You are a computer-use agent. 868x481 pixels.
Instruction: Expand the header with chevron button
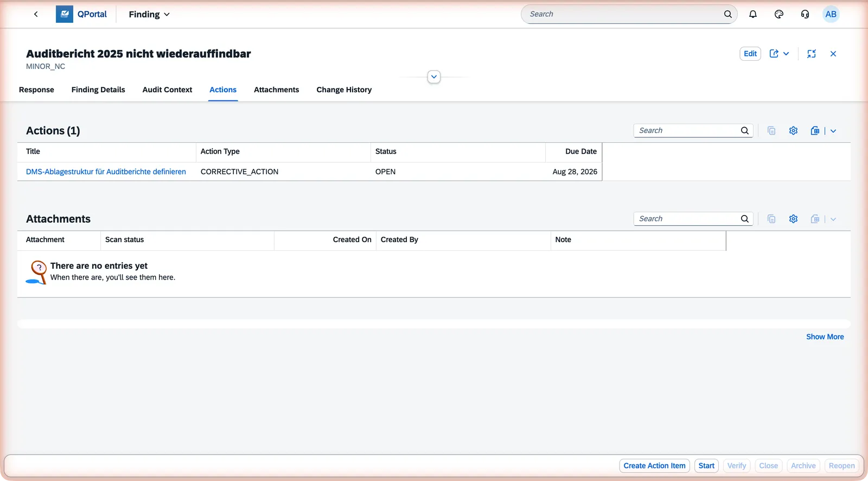click(x=434, y=77)
